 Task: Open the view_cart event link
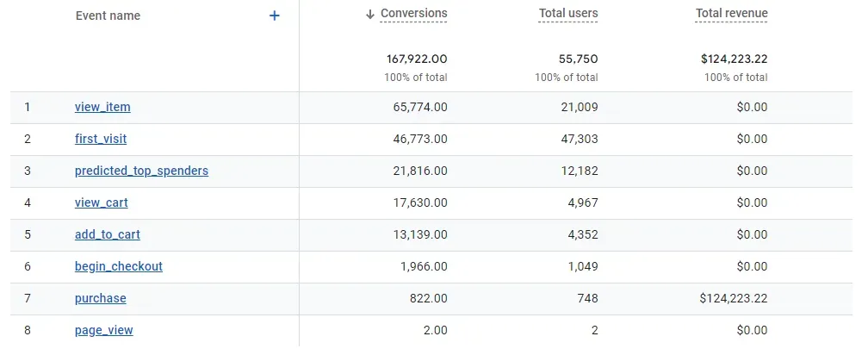[102, 202]
